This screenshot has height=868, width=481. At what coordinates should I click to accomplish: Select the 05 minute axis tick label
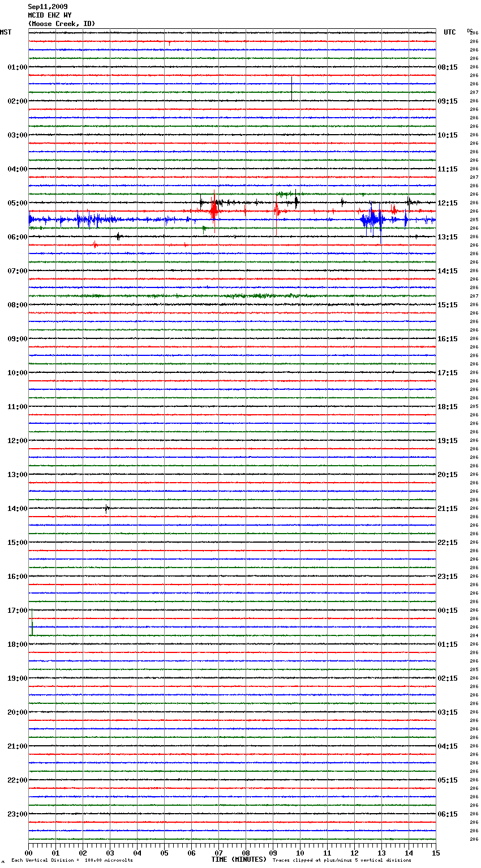165,853
